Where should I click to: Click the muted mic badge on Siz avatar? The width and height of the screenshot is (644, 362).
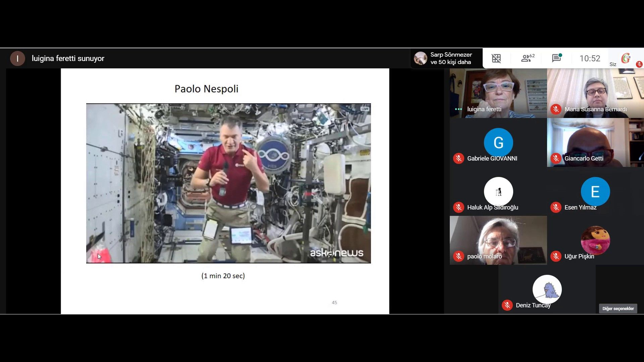pos(639,64)
